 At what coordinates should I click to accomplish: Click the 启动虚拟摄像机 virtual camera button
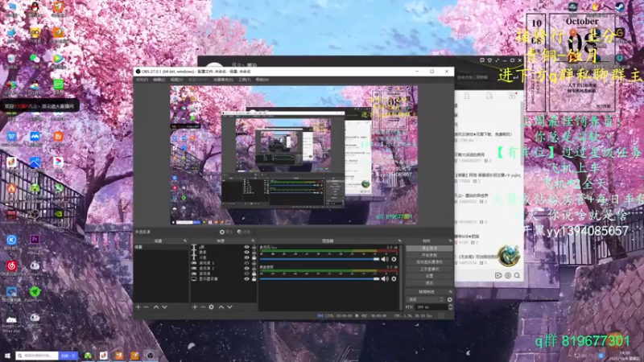tap(429, 262)
